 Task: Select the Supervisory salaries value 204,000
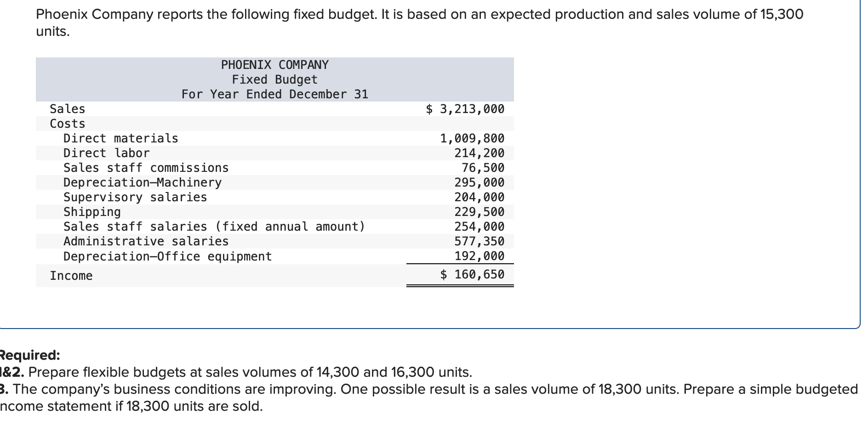483,197
